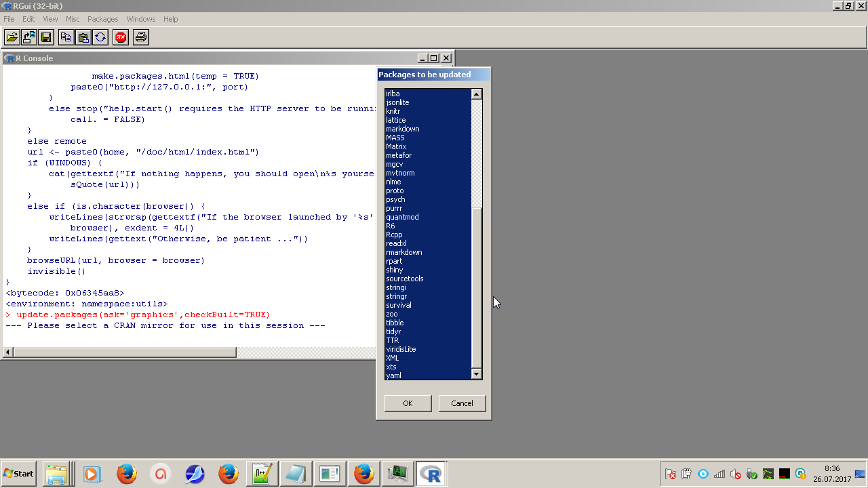This screenshot has width=868, height=488.
Task: Open the Packages menu
Action: (102, 19)
